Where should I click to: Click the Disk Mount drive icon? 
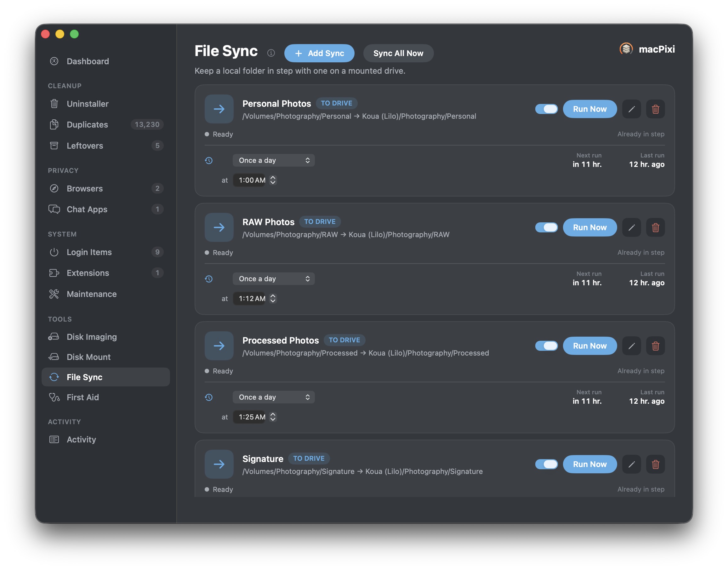coord(54,357)
